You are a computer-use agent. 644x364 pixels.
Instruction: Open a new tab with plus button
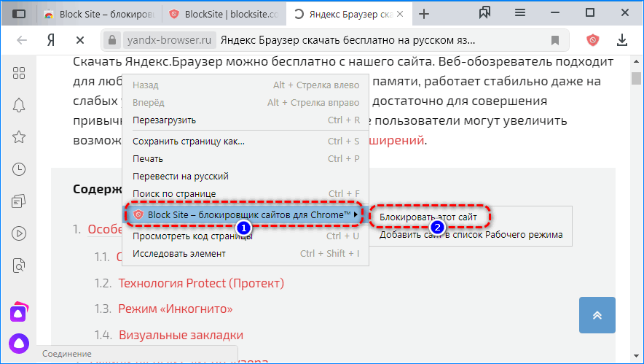(x=424, y=15)
